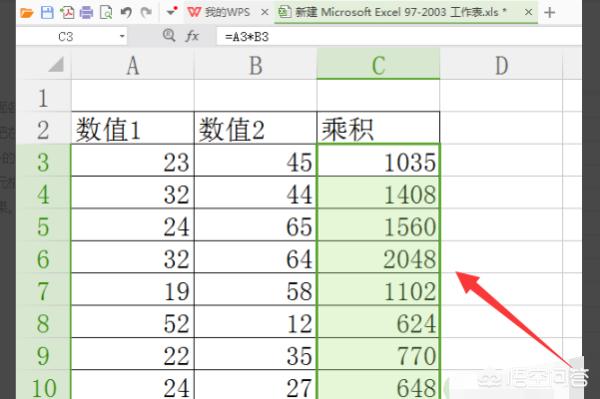Viewport: 600px width, 399px height.
Task: Click the formula bar showing =A3*B3
Action: click(x=399, y=37)
